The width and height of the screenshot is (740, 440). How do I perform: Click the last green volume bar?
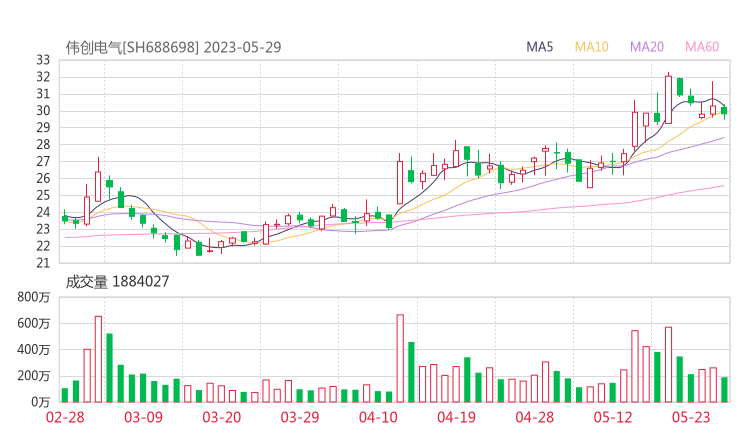pos(724,389)
